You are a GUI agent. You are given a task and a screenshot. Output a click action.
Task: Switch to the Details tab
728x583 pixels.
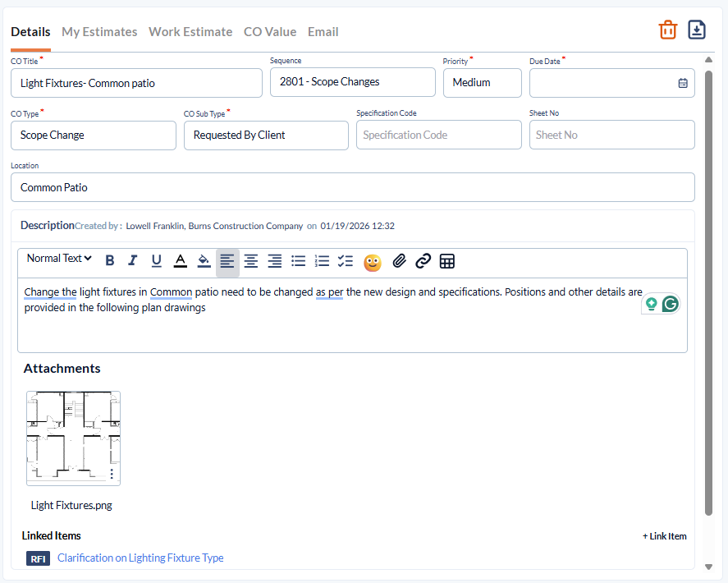point(30,32)
